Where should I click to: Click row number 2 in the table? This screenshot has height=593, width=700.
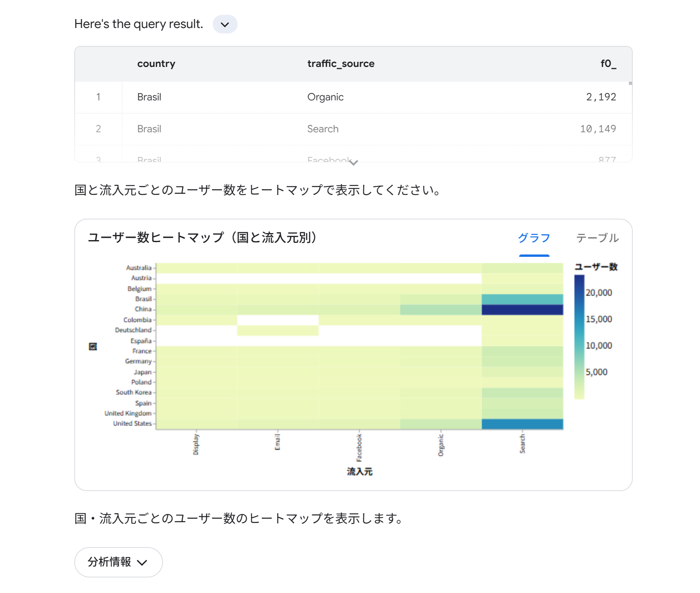point(98,129)
